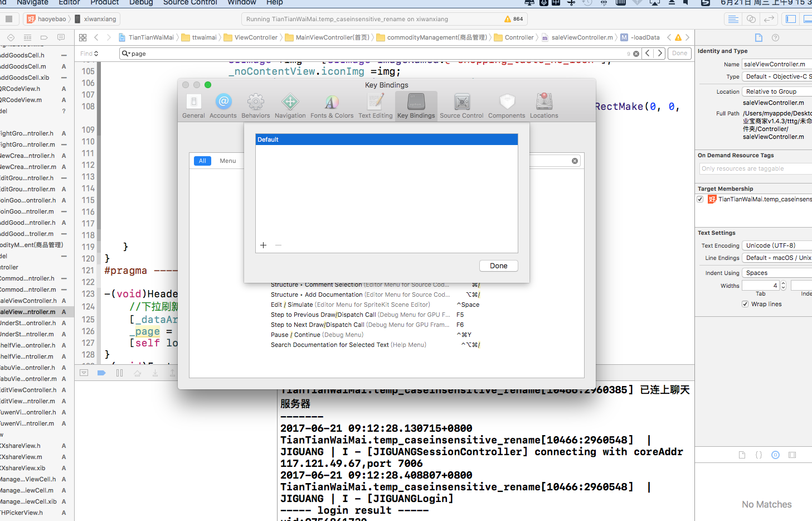Show the assistant editor

point(751,19)
